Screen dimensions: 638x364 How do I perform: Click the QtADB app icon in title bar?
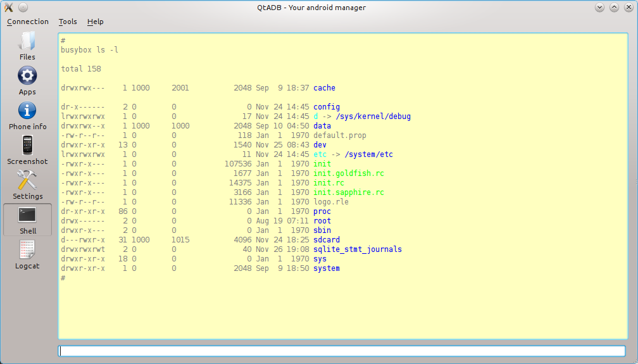(x=9, y=8)
